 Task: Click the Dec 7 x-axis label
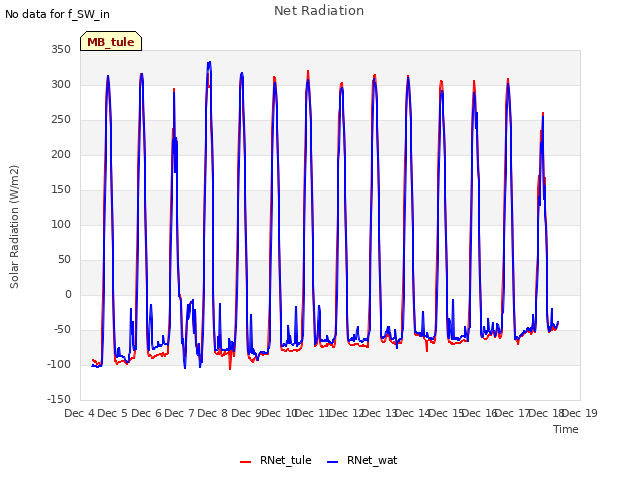180,413
